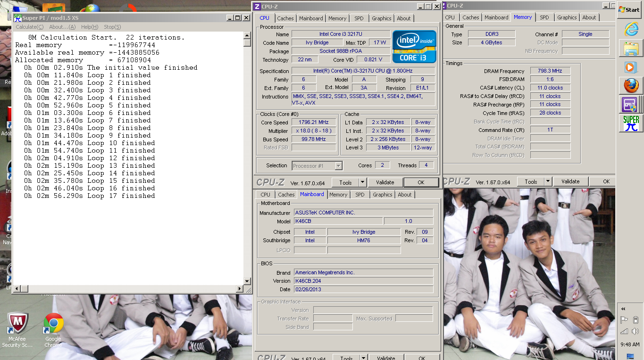Click the Level 3 cache value '3 MBytes'
The width and height of the screenshot is (644, 360).
click(x=388, y=147)
